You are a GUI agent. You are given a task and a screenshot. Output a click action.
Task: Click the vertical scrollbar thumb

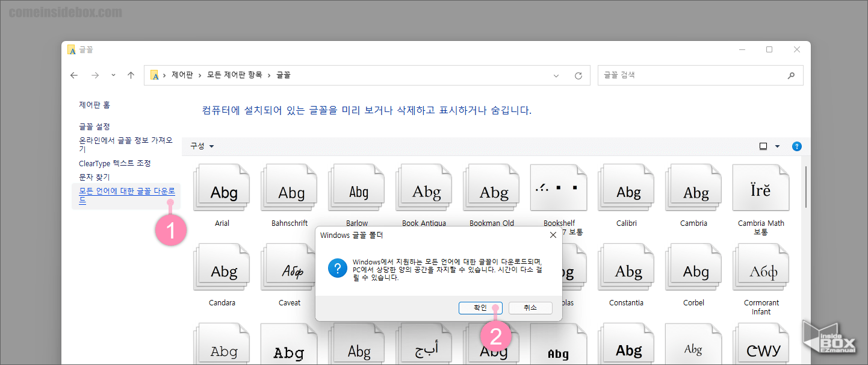tap(806, 189)
